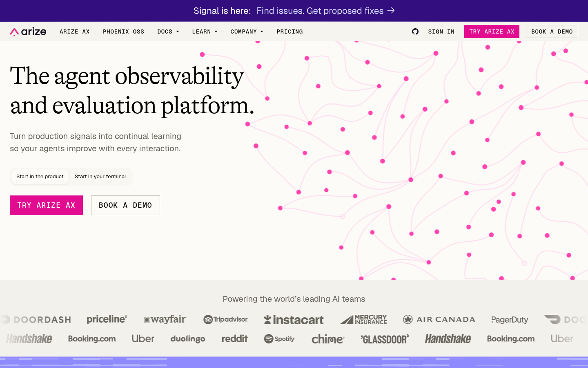Click the Air Canada logo

point(439,319)
